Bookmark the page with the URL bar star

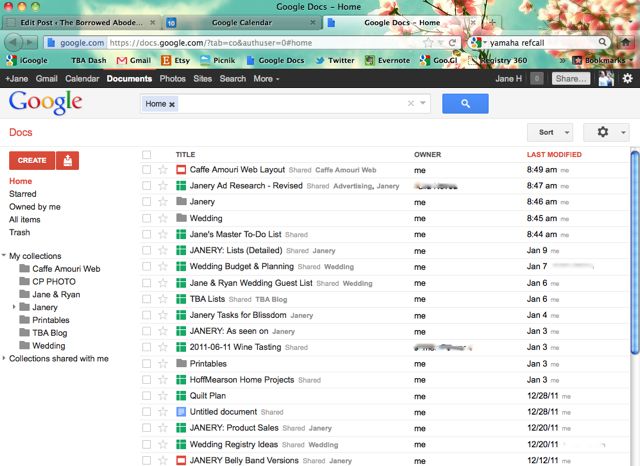coord(428,42)
